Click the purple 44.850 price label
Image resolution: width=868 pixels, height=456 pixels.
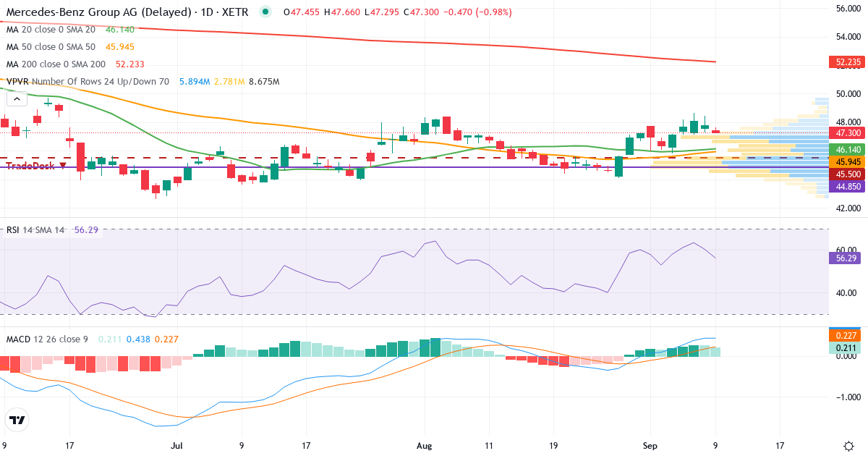click(x=847, y=186)
